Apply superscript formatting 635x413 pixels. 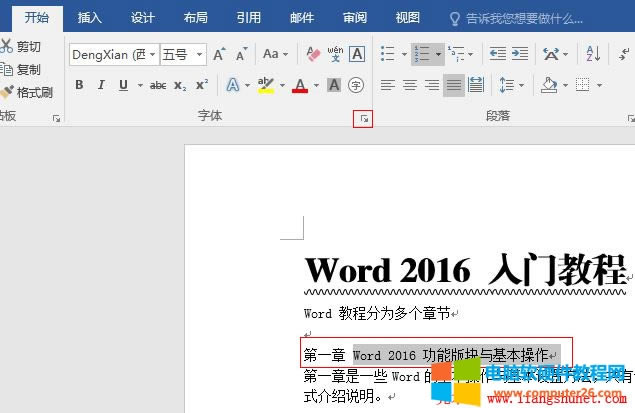[202, 86]
